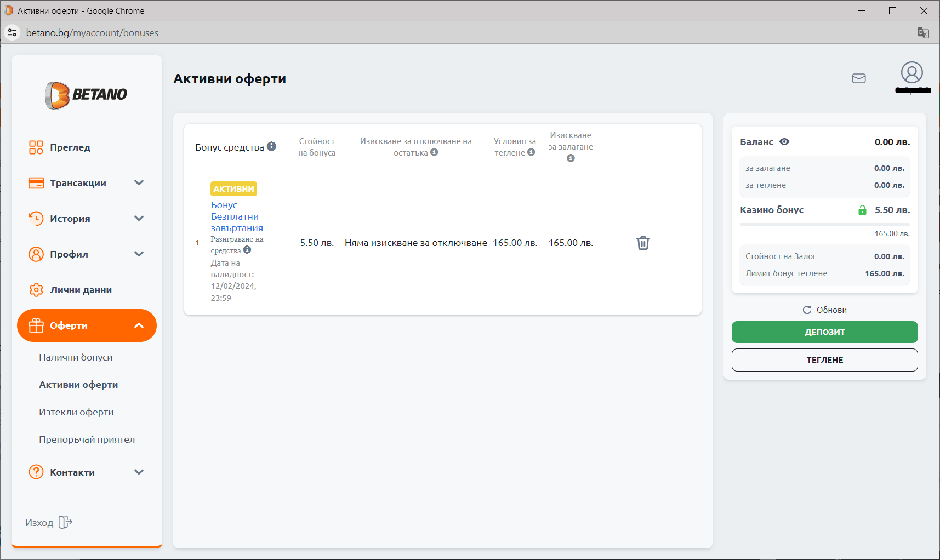
Task: Toggle balance visibility eye icon
Action: coord(784,142)
